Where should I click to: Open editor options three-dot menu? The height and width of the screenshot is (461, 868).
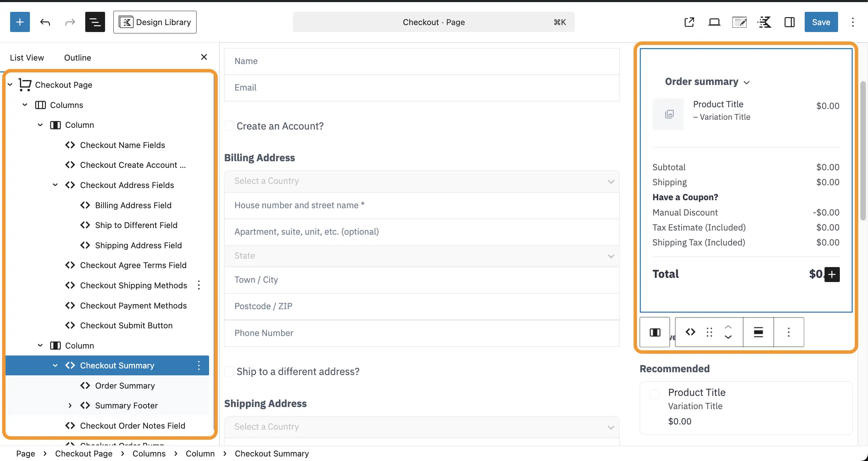click(853, 22)
